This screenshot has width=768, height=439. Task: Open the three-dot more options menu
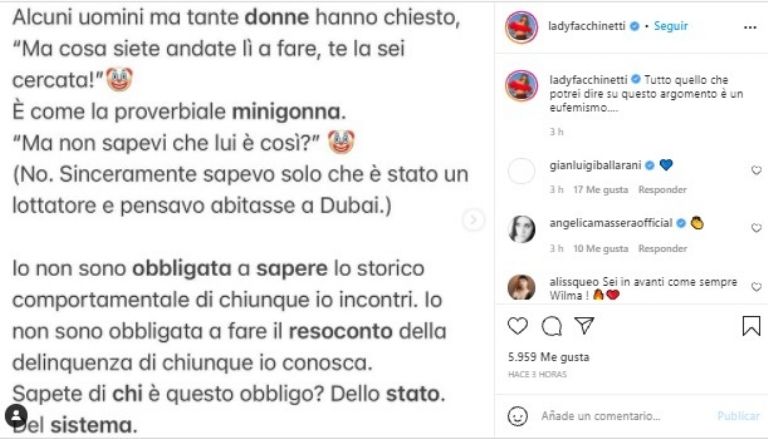point(750,27)
